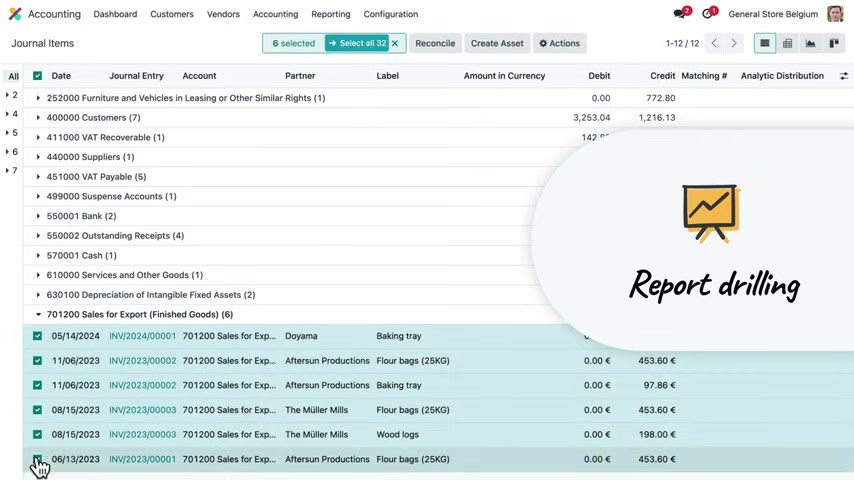
Task: Uncheck the Aftersun Baking tray row checkbox
Action: 37,385
